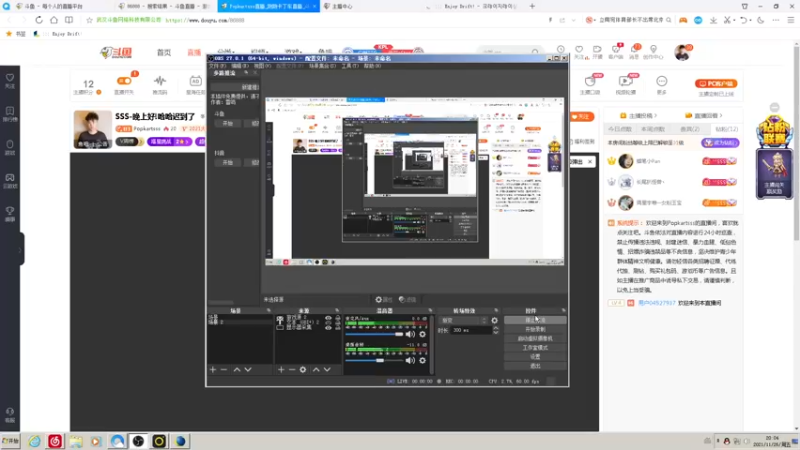800x450 pixels.
Task: Click the Start Virtual Camera button in OBS
Action: point(535,339)
